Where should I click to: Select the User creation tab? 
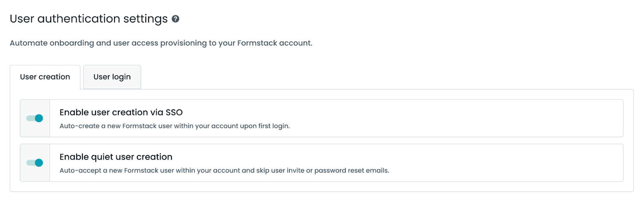point(45,77)
